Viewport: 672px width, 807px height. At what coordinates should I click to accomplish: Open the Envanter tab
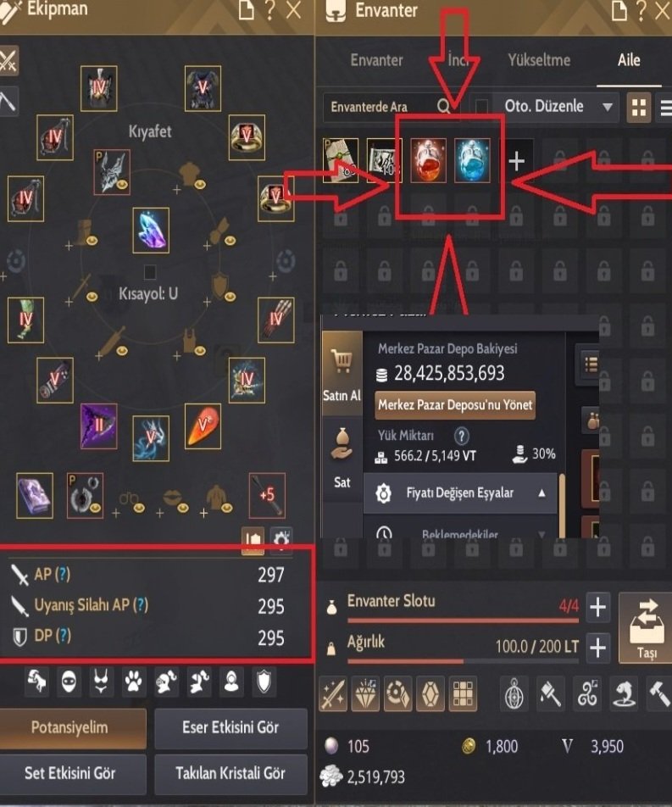376,60
